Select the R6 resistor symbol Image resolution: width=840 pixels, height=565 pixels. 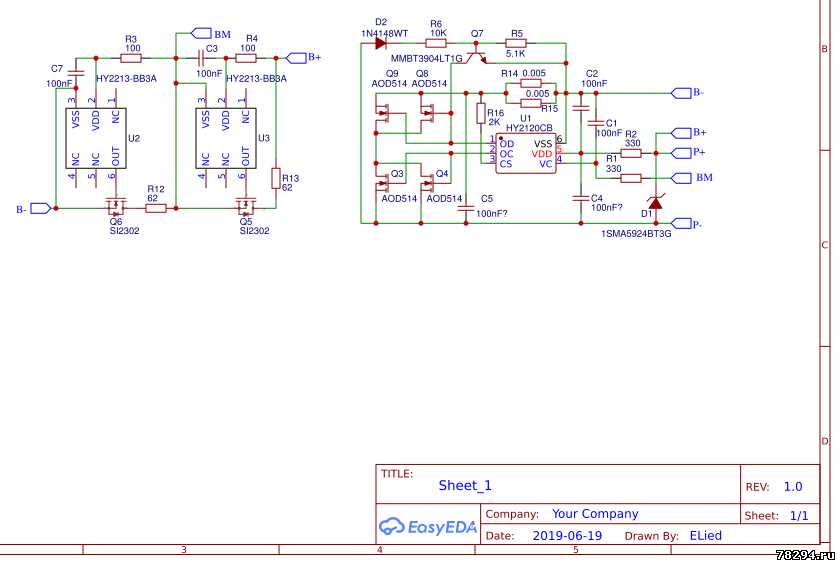coord(436,43)
